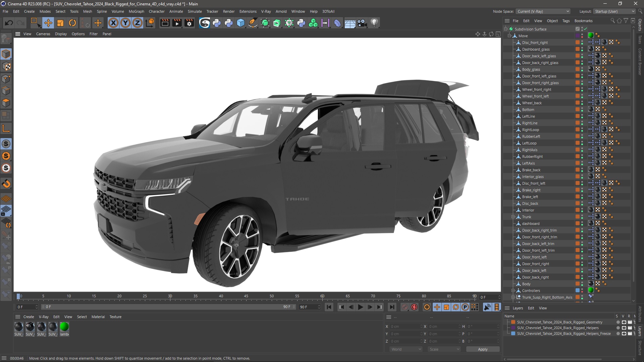Click Enable Axis L-shaped icon

pyautogui.click(x=6, y=128)
